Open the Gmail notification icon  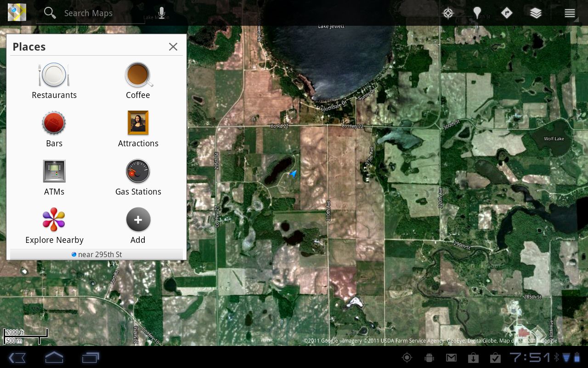[451, 357]
